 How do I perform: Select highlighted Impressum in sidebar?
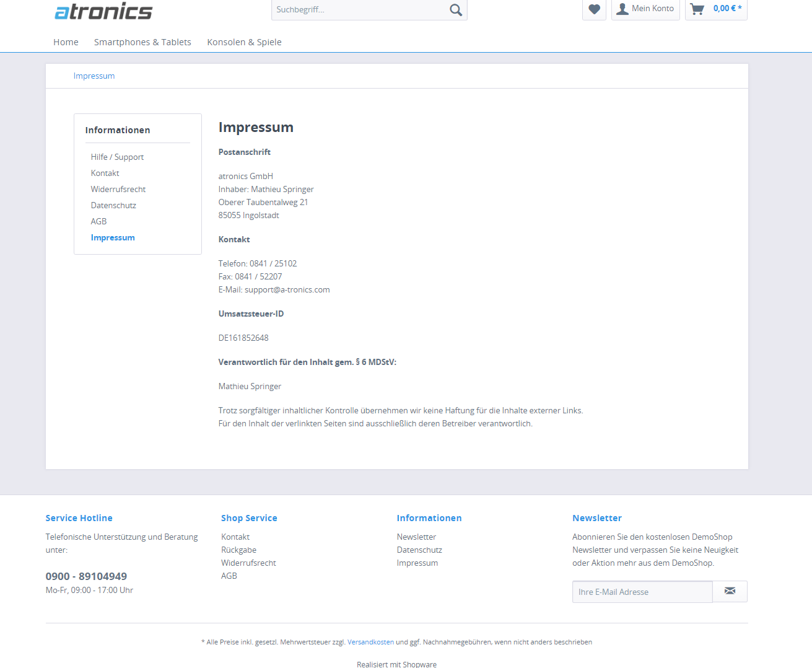coord(113,238)
